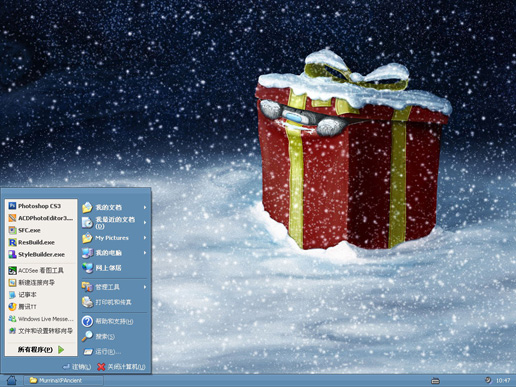Image resolution: width=516 pixels, height=387 pixels.
Task: Click the 注销 (log off) button
Action: pyautogui.click(x=77, y=367)
